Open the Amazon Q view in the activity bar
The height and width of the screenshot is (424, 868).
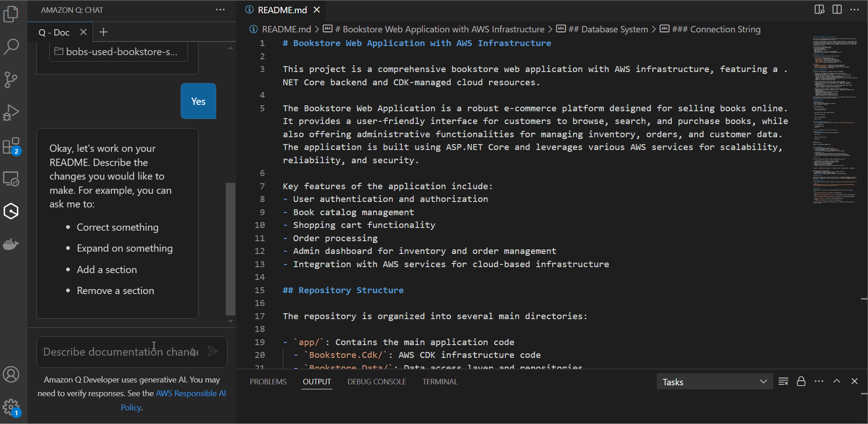(11, 211)
